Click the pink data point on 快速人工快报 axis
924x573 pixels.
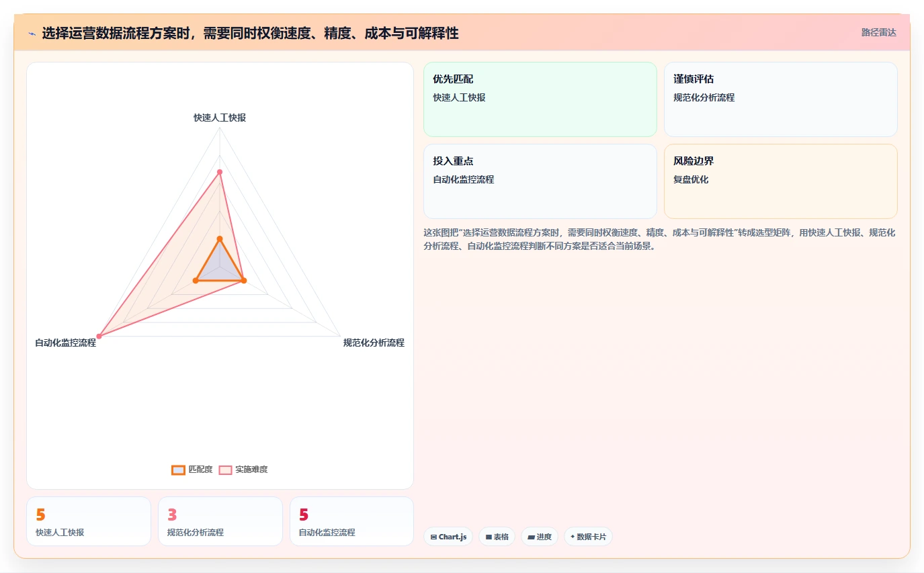click(x=220, y=172)
